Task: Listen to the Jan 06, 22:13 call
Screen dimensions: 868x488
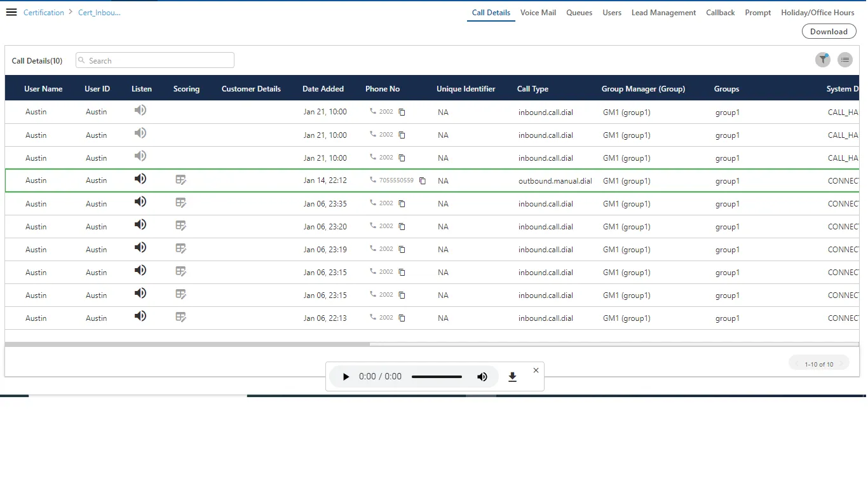Action: pyautogui.click(x=140, y=316)
